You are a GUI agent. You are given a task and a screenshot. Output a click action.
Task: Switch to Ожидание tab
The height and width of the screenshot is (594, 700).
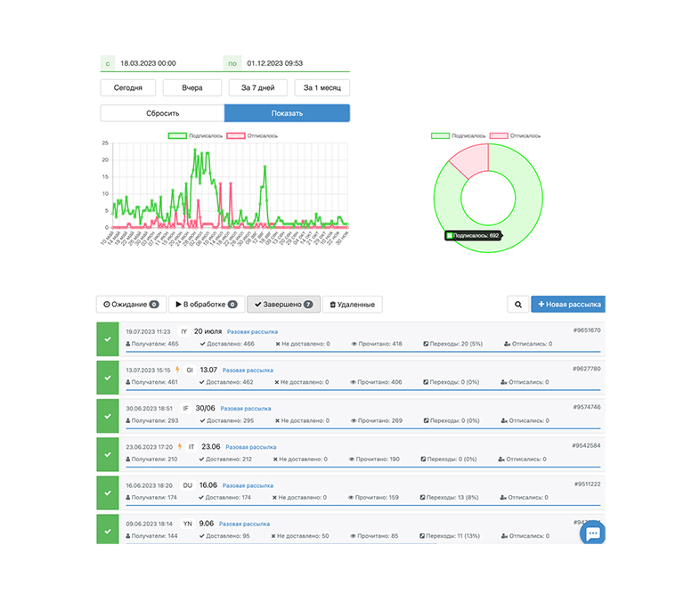(131, 305)
